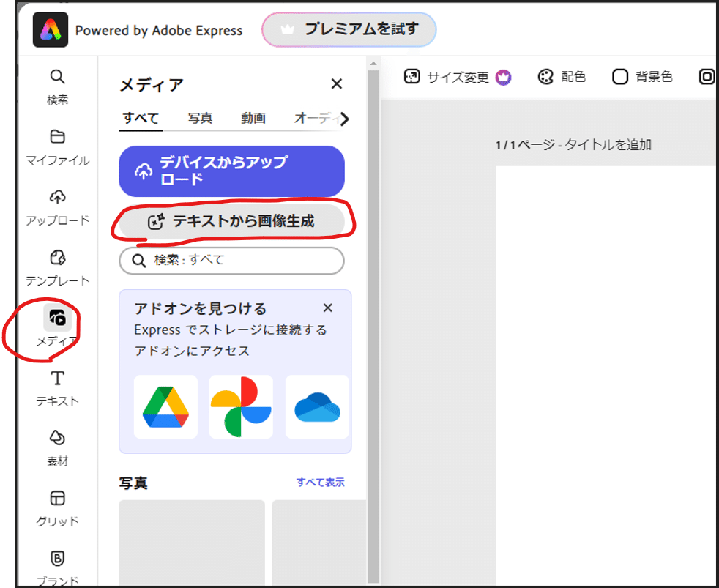Switch to 写真 tab
Image resolution: width=719 pixels, height=588 pixels.
click(x=201, y=119)
